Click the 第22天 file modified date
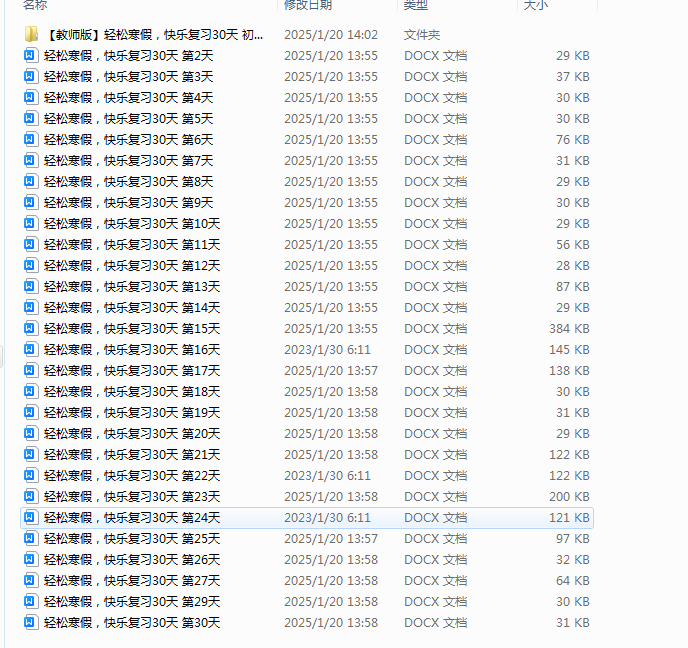Screen dimensions: 688x648 327,476
